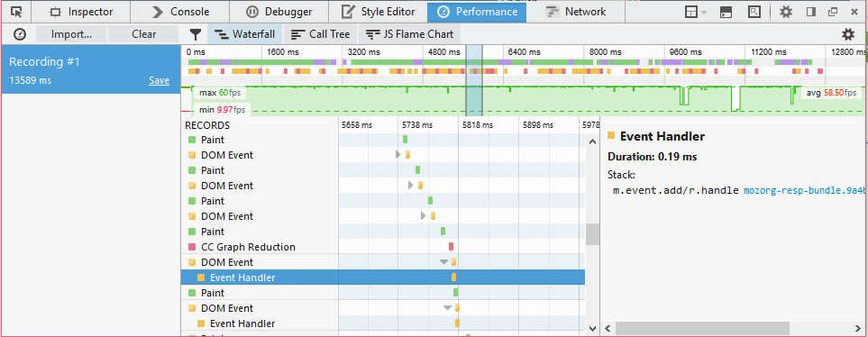The width and height of the screenshot is (868, 337).
Task: Click the 5818 ms waterfall time label
Action: [478, 125]
